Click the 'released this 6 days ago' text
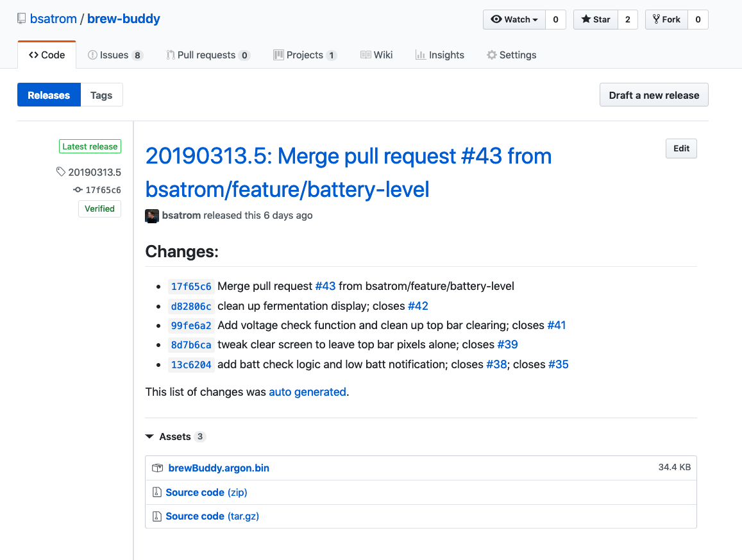This screenshot has height=560, width=742. (x=258, y=216)
